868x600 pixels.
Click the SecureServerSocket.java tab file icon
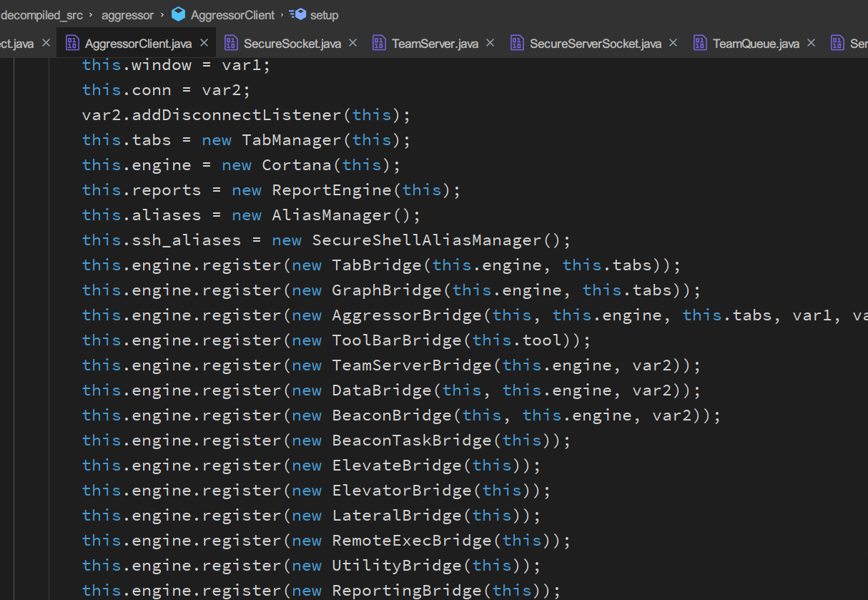(x=517, y=43)
